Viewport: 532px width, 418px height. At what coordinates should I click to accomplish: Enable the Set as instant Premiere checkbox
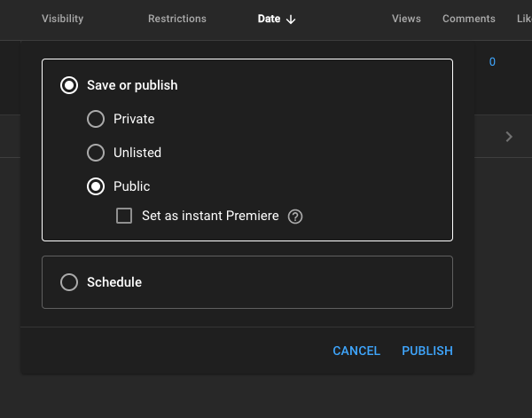coord(124,216)
